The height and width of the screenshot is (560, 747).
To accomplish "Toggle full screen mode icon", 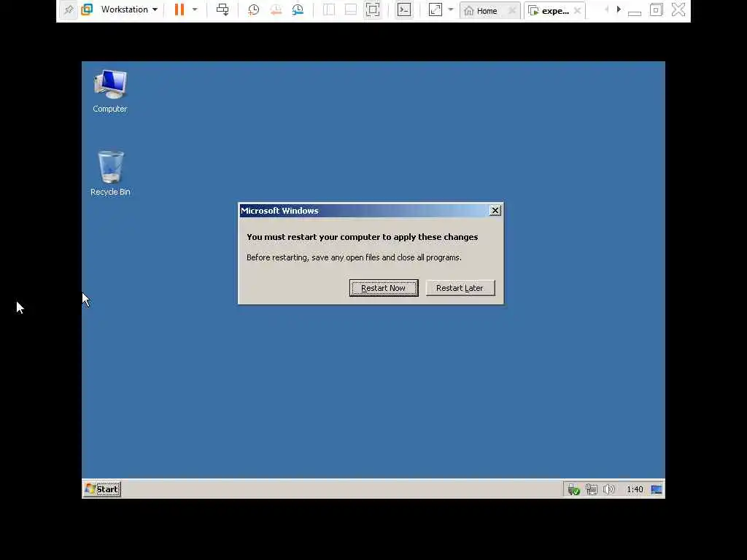I will pyautogui.click(x=373, y=10).
